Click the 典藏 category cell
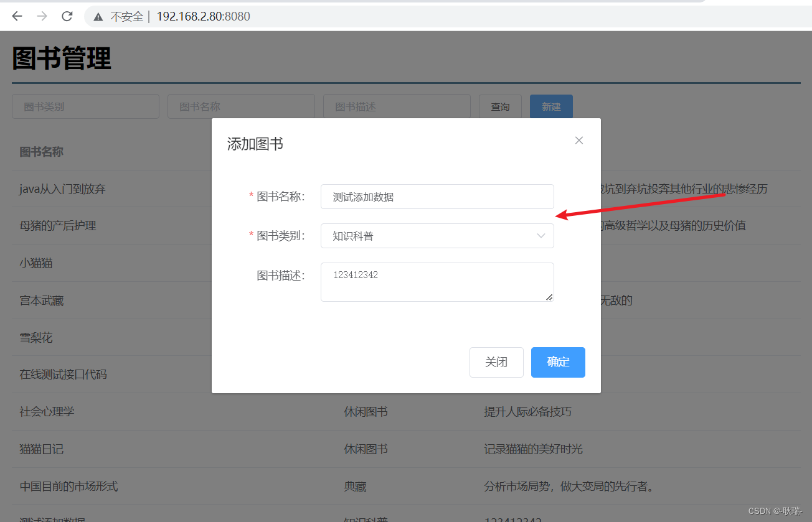 coord(355,486)
